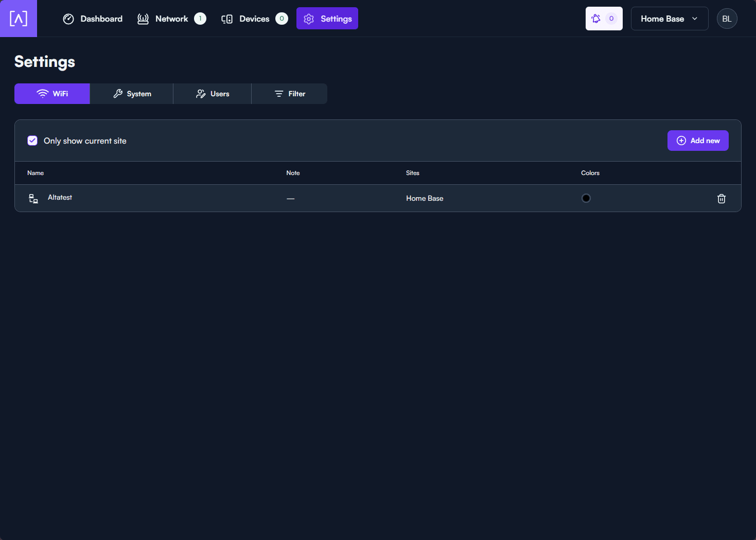756x540 pixels.
Task: Click the Alta Labs logo icon
Action: click(19, 19)
